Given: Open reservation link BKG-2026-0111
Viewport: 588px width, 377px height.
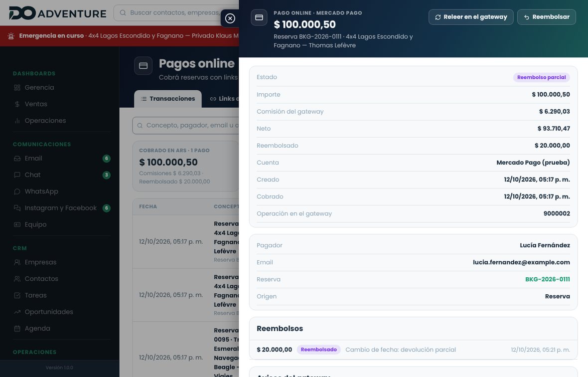Looking at the screenshot, I should click(x=548, y=279).
